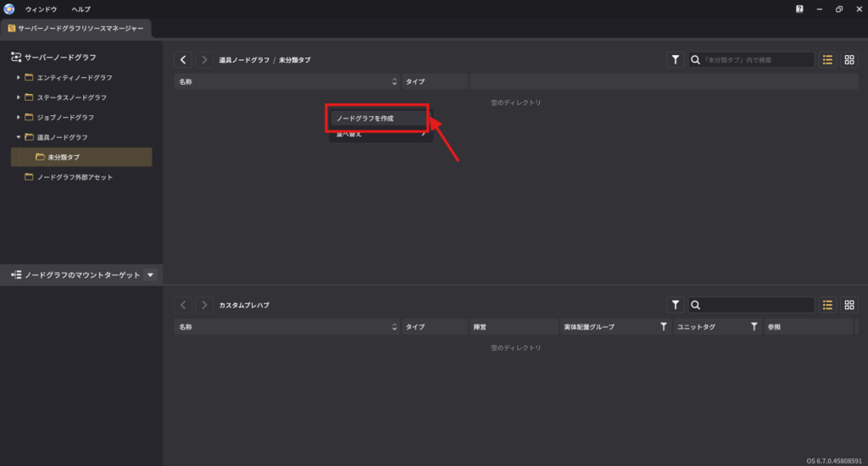868x466 pixels.
Task: Go forward in the カスタムプレハブ panel
Action: (204, 305)
